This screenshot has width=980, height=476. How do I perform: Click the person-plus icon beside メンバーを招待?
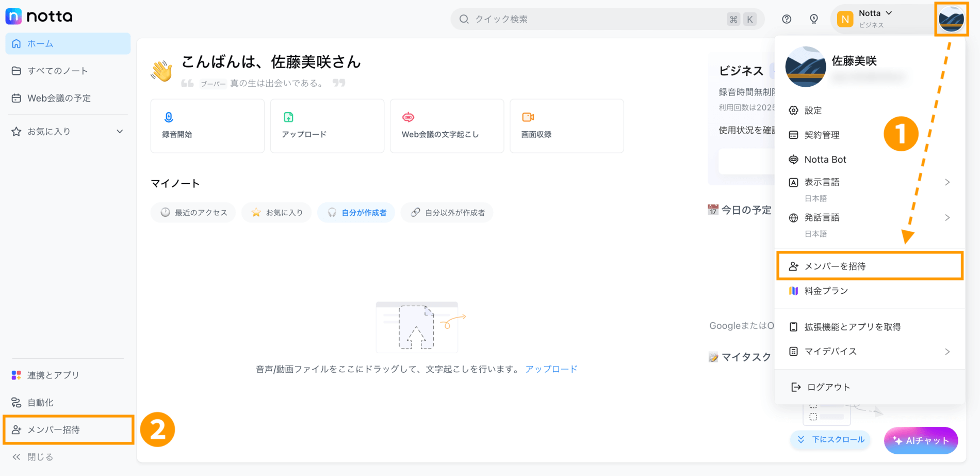point(793,266)
